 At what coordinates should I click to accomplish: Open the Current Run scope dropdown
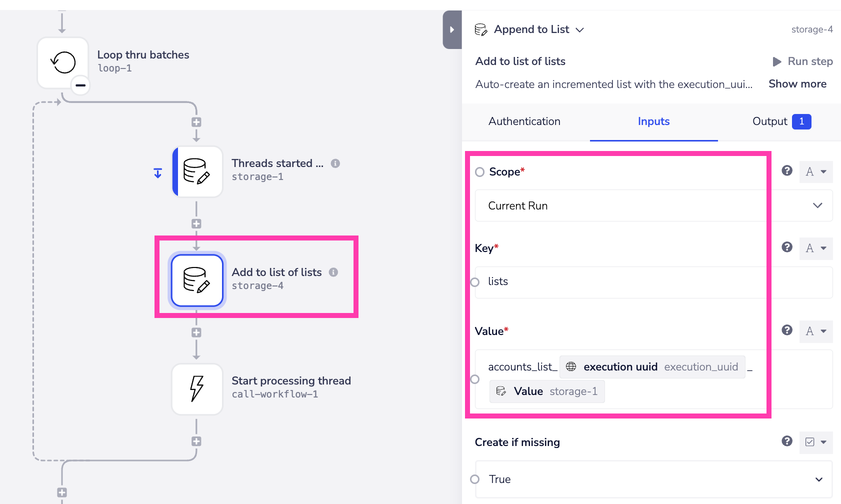click(653, 205)
